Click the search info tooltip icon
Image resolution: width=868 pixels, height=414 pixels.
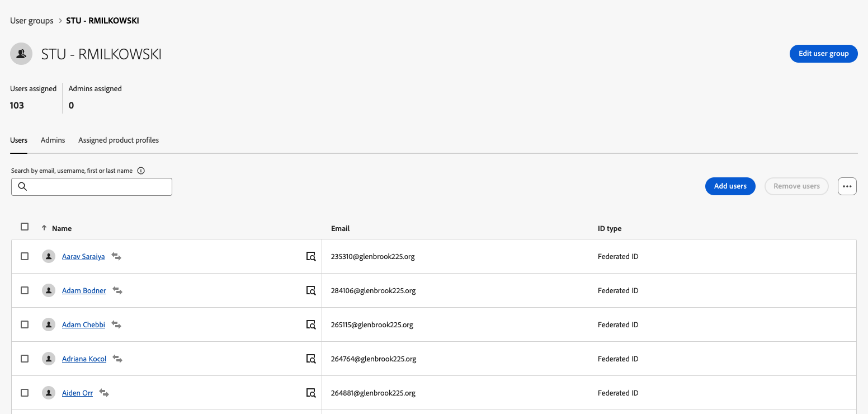point(141,171)
